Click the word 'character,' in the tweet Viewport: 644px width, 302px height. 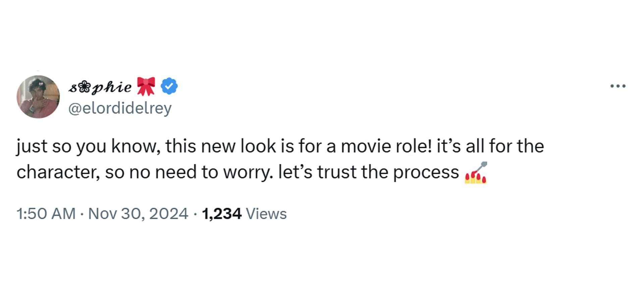click(x=58, y=172)
